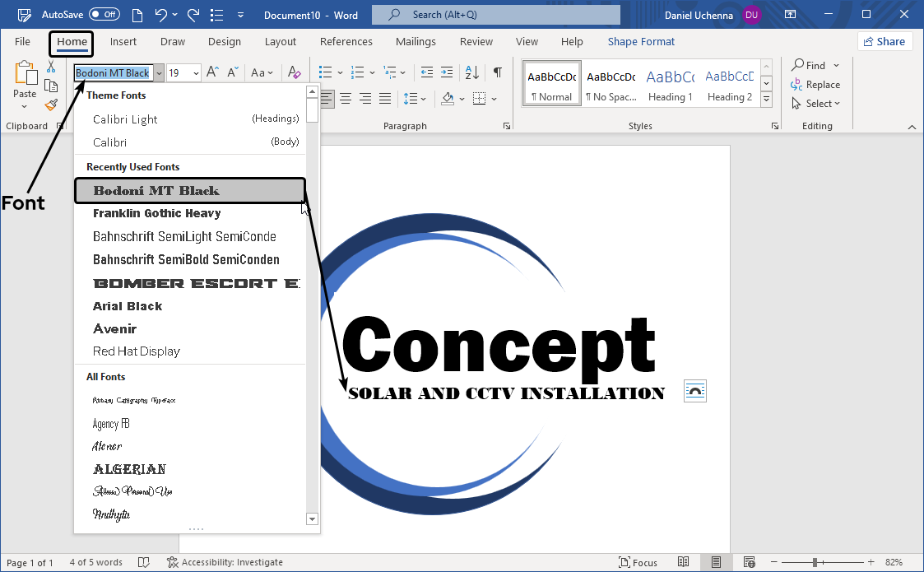
Task: Collapse the font name dropdown arrow
Action: point(159,73)
